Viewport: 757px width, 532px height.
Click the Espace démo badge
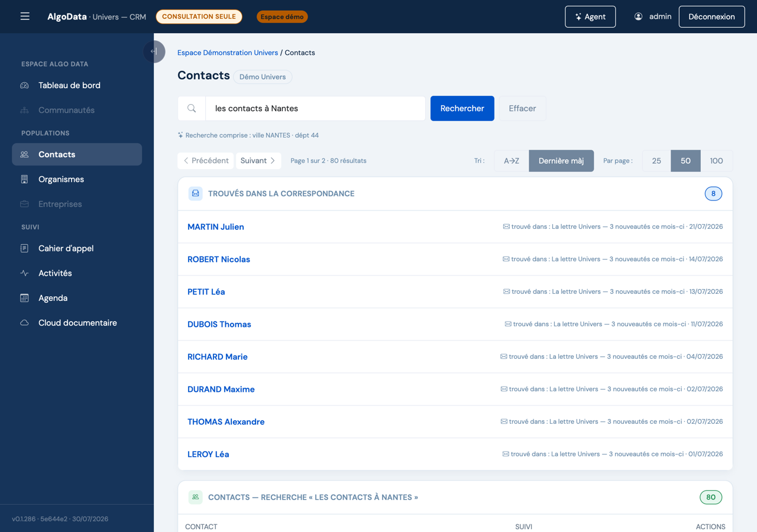(x=282, y=17)
